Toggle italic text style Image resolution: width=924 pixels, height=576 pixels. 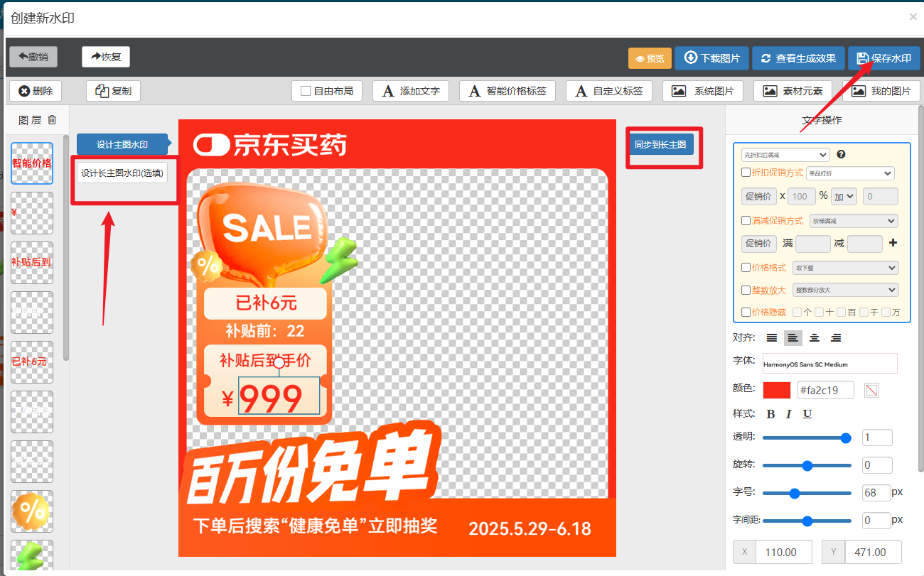click(x=788, y=414)
